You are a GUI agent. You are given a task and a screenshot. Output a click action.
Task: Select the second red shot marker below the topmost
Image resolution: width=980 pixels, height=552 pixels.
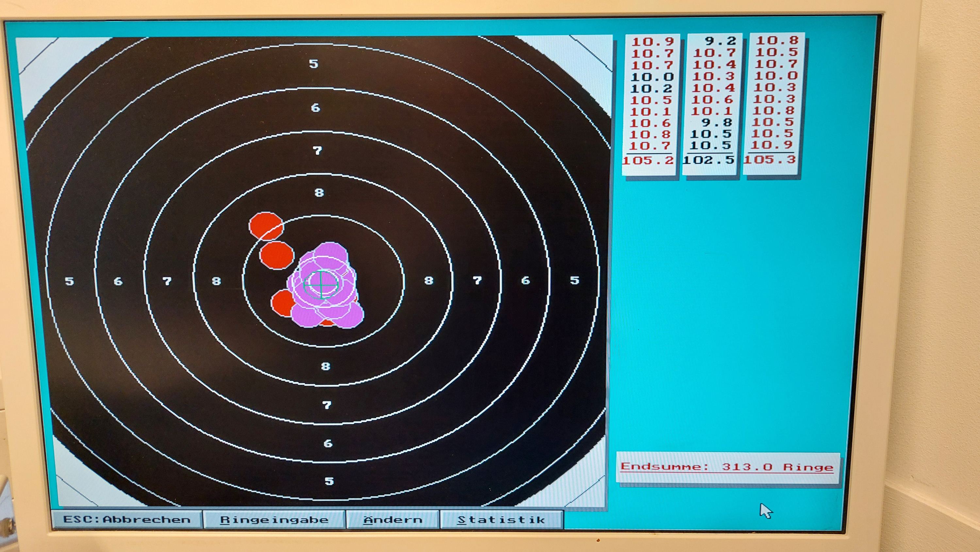click(276, 255)
